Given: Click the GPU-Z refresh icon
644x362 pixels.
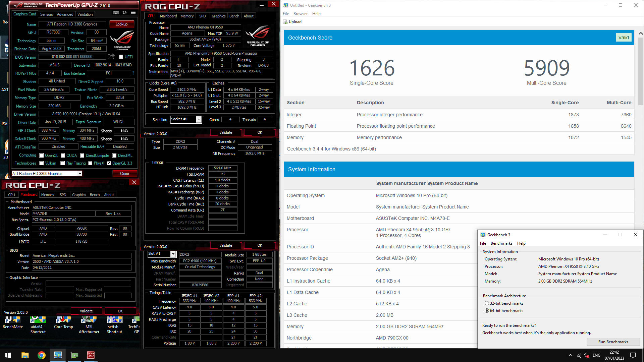Looking at the screenshot, I should (125, 12).
